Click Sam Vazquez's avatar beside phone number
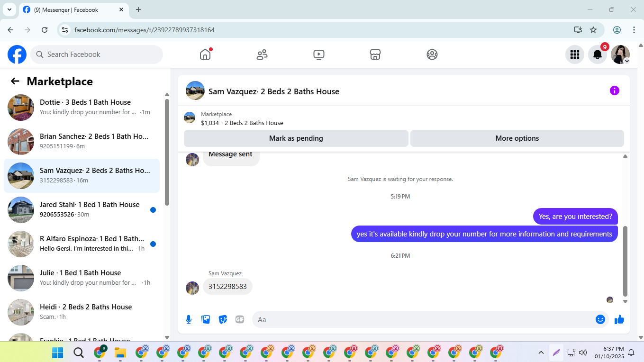 (192, 288)
